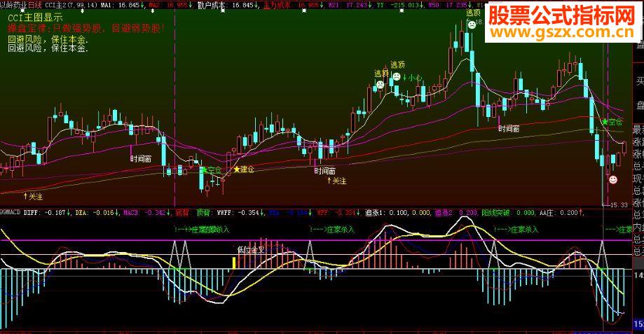
Task: Click the magenta 追涨2 0.200 value
Action: 456,213
